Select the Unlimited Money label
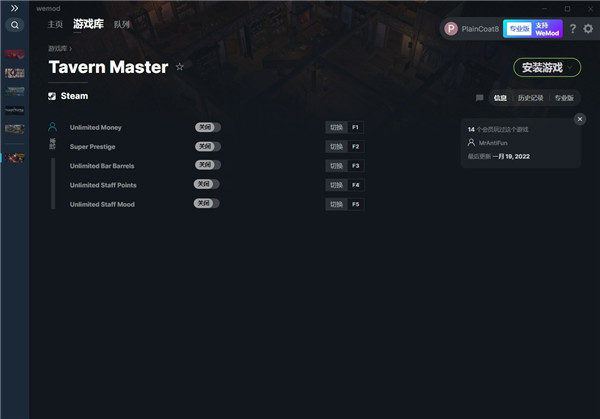Screen dimensions: 600x419 96,127
